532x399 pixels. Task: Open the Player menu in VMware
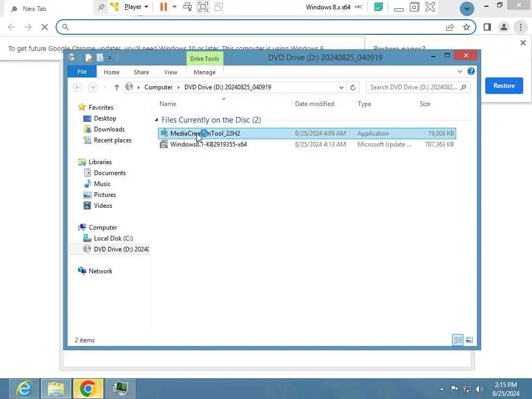[136, 7]
